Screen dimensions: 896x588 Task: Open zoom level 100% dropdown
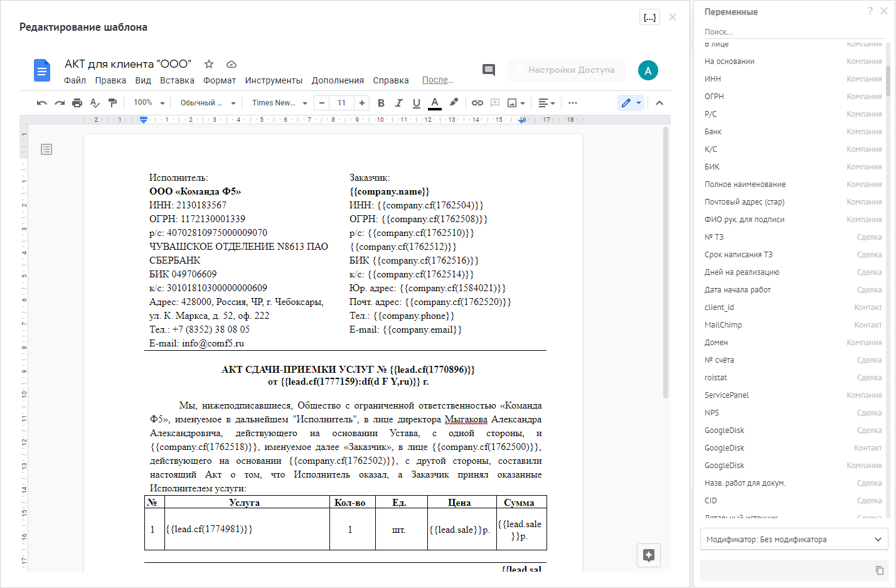pos(149,103)
